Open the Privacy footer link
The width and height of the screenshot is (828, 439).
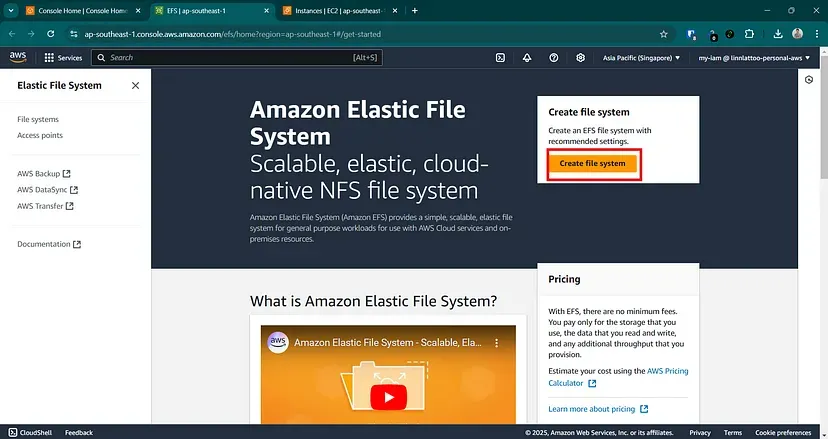click(700, 432)
